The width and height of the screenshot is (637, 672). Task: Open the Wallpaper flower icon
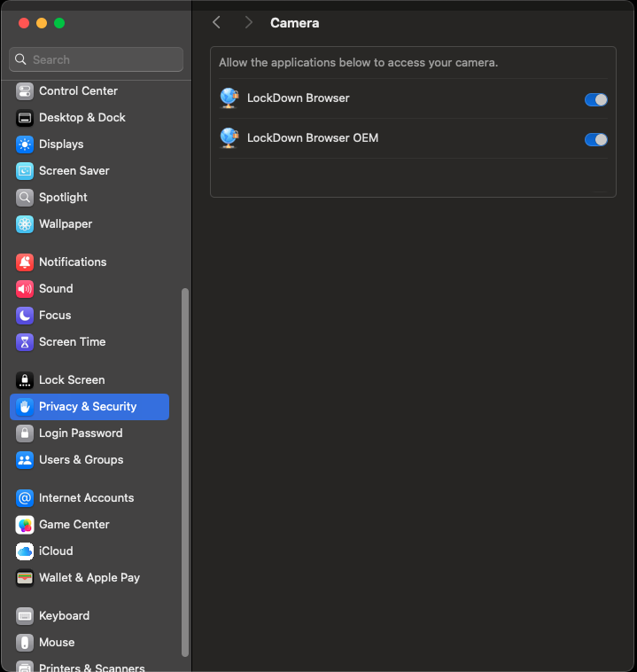pos(25,223)
